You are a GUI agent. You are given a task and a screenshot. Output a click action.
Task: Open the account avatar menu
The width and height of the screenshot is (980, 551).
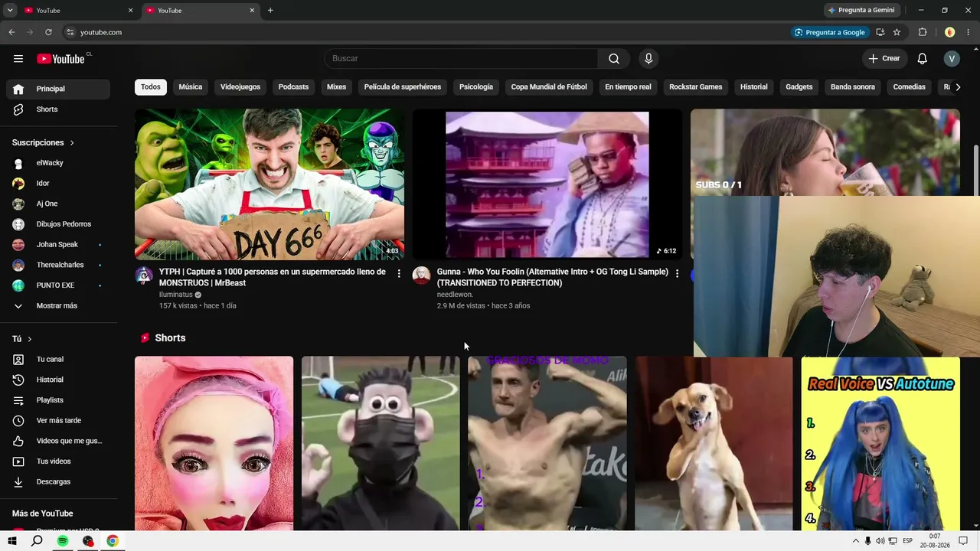click(952, 59)
